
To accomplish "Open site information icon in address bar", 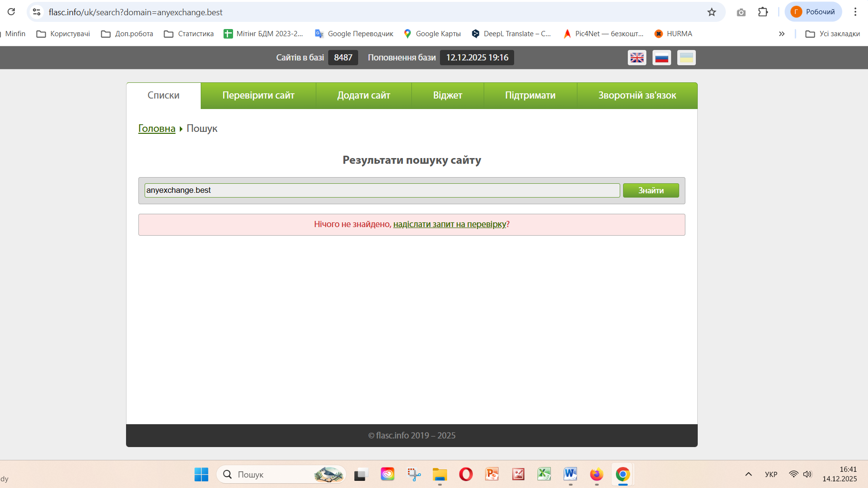I will [37, 12].
